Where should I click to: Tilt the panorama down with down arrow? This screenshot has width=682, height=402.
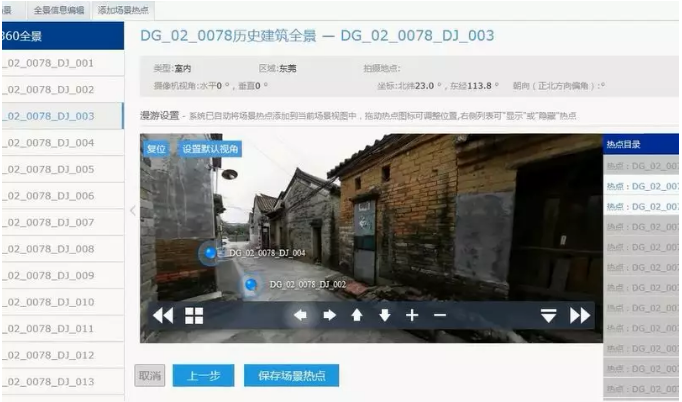[x=384, y=316]
